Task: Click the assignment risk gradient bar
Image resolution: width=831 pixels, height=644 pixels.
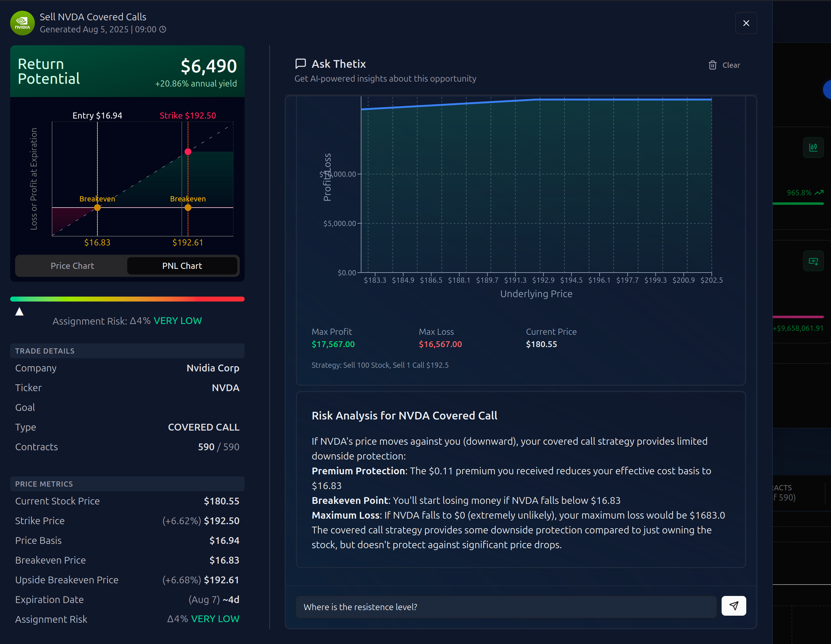Action: [x=127, y=299]
